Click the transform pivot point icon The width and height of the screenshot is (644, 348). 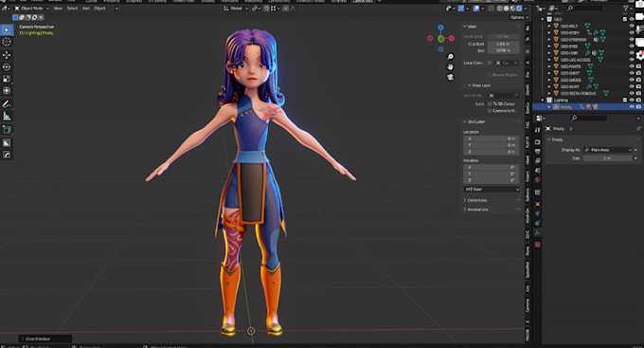(x=255, y=9)
